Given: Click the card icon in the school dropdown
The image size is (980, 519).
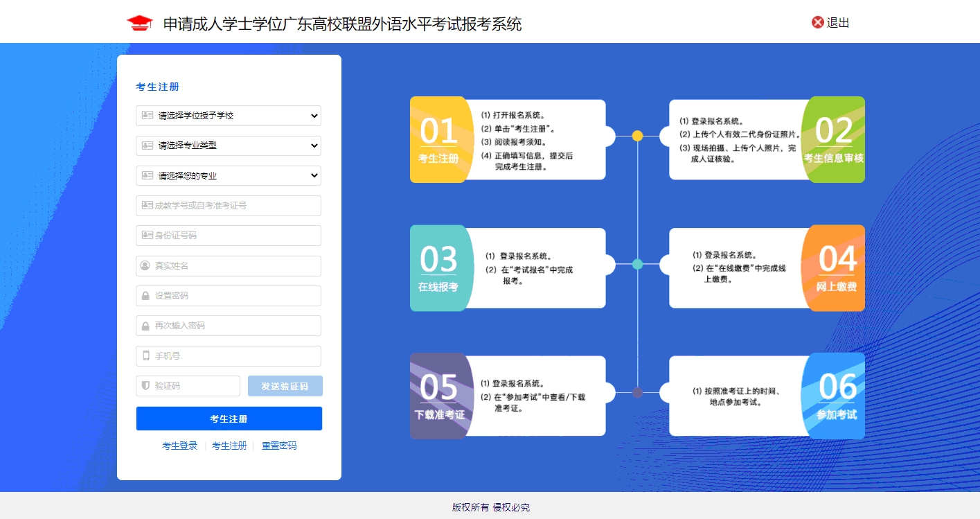Looking at the screenshot, I should click(147, 116).
